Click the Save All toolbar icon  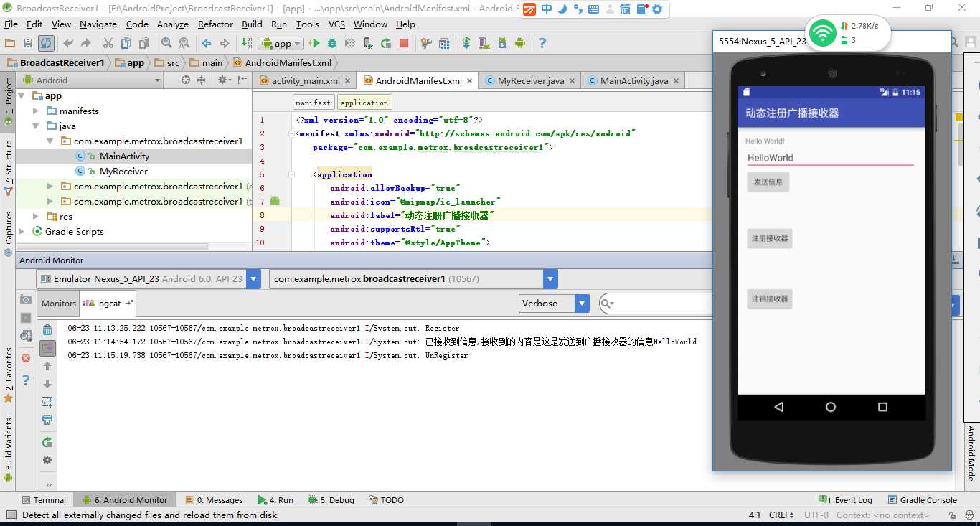coord(28,44)
